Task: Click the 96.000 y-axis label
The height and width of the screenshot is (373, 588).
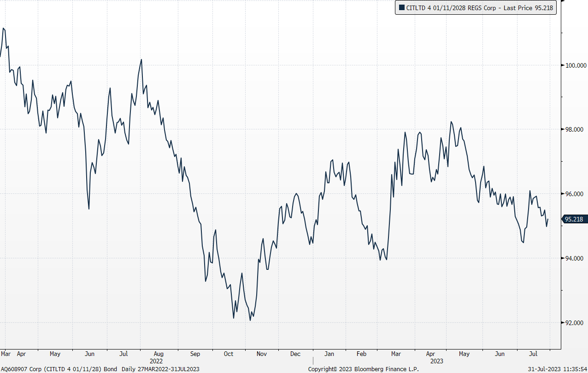Action: tap(575, 194)
